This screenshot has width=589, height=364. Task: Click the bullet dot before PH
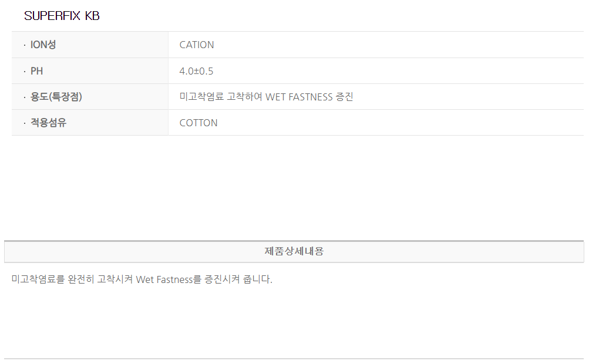[24, 72]
